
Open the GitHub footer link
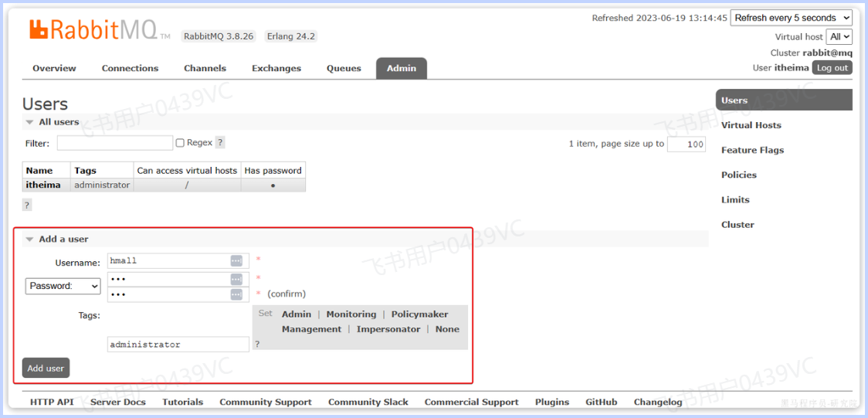pos(601,402)
